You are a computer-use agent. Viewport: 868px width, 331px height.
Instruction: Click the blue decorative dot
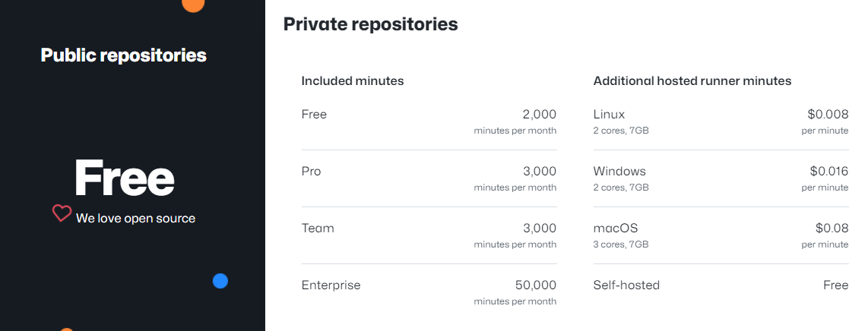[x=220, y=281]
